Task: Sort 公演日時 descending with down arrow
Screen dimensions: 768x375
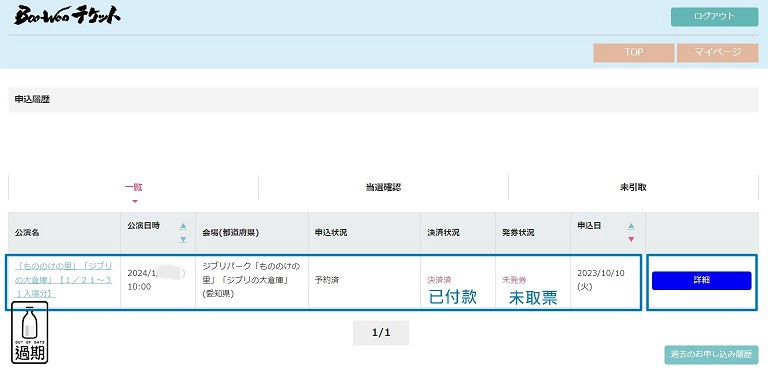Action: [x=183, y=239]
